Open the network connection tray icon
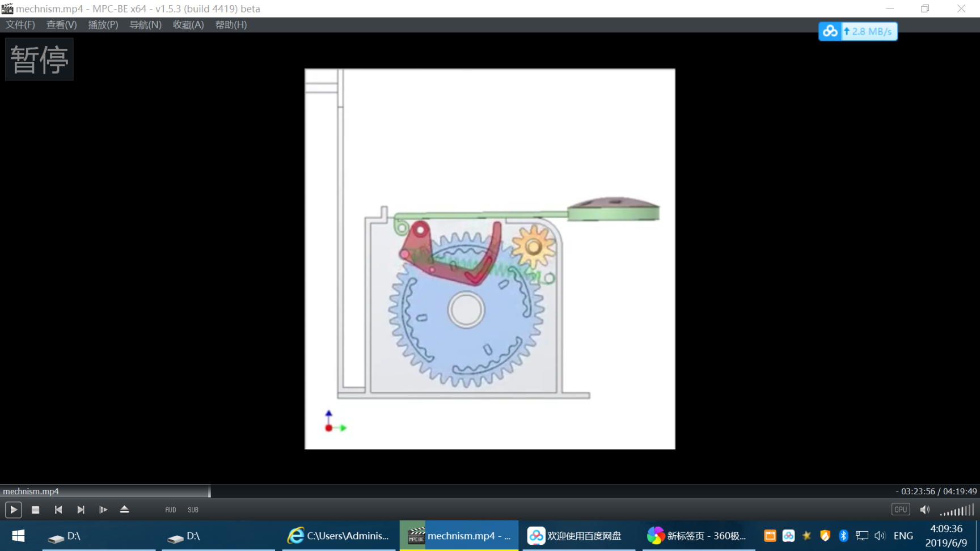 [862, 536]
